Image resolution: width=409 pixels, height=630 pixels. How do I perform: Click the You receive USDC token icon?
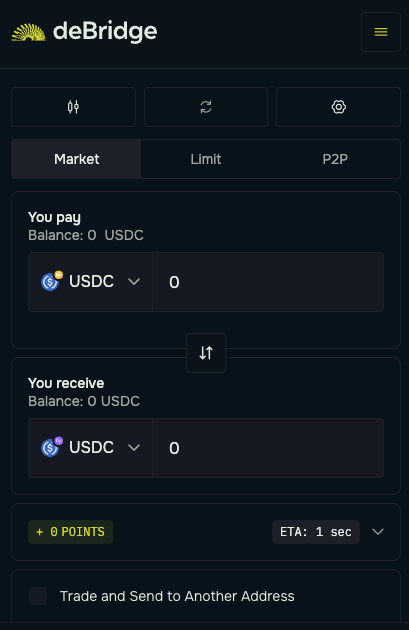[x=51, y=447]
